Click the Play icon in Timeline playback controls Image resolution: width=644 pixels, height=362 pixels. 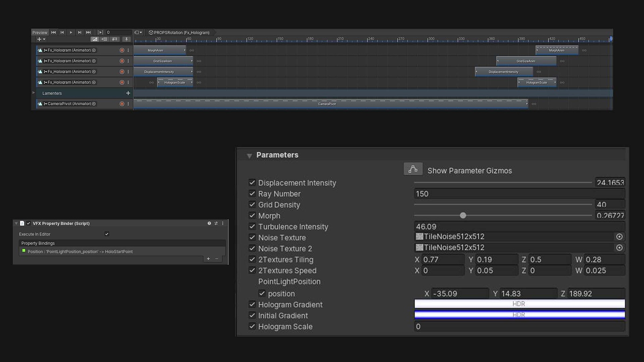click(71, 32)
